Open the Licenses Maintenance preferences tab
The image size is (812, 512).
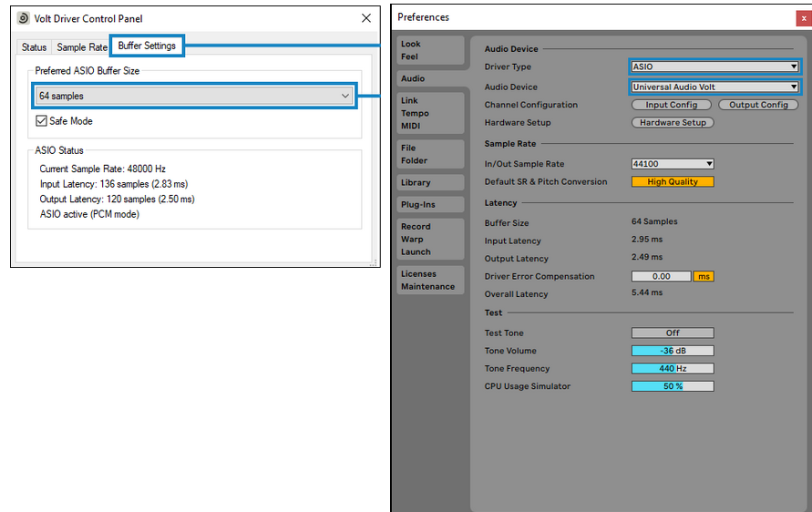pyautogui.click(x=430, y=280)
